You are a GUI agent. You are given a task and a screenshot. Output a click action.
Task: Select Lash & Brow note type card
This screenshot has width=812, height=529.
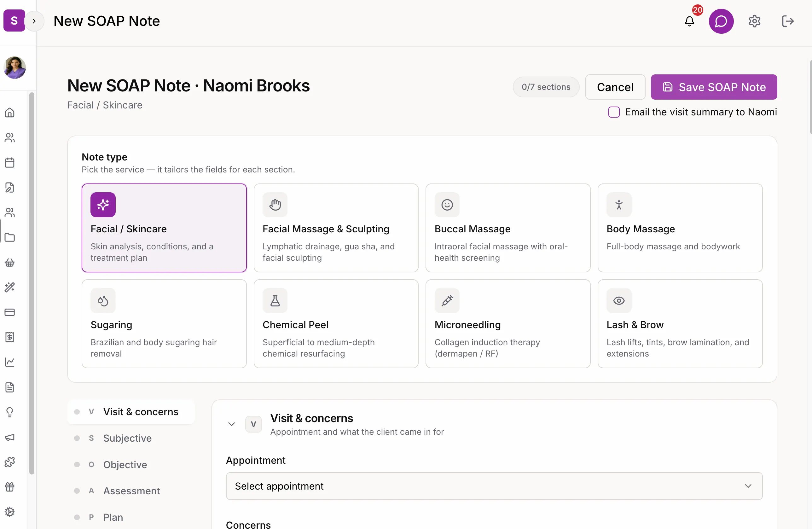coord(680,324)
